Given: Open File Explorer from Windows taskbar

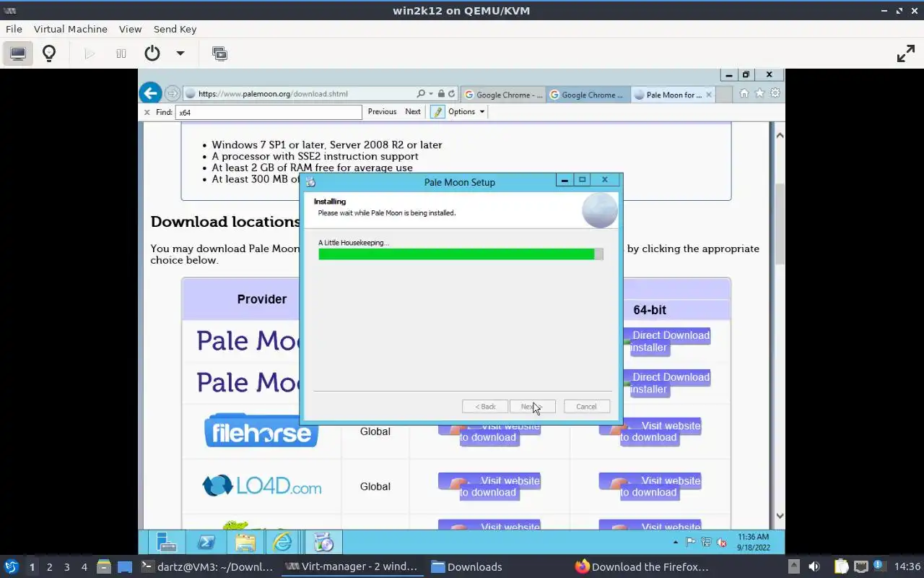Looking at the screenshot, I should point(245,542).
